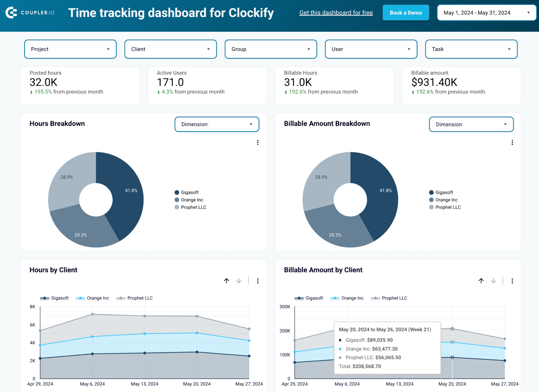Viewport: 539px width, 392px height.
Task: Click Gigasoft data point at May 13 in Hours chart
Action: pos(145,353)
